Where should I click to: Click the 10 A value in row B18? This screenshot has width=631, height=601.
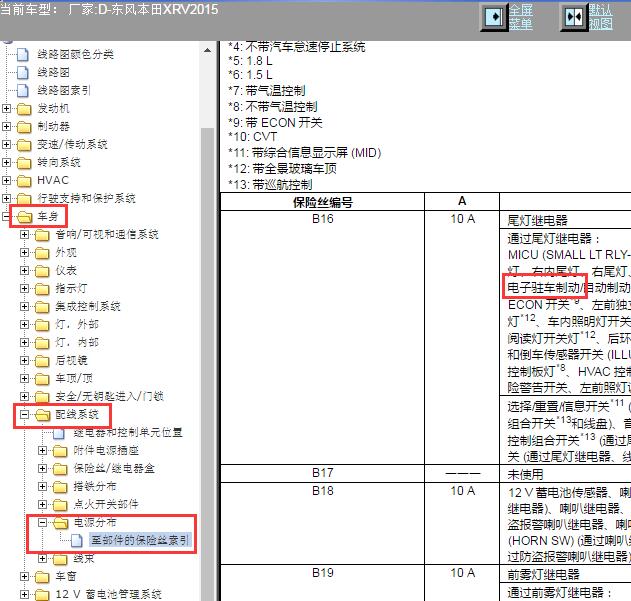click(462, 491)
